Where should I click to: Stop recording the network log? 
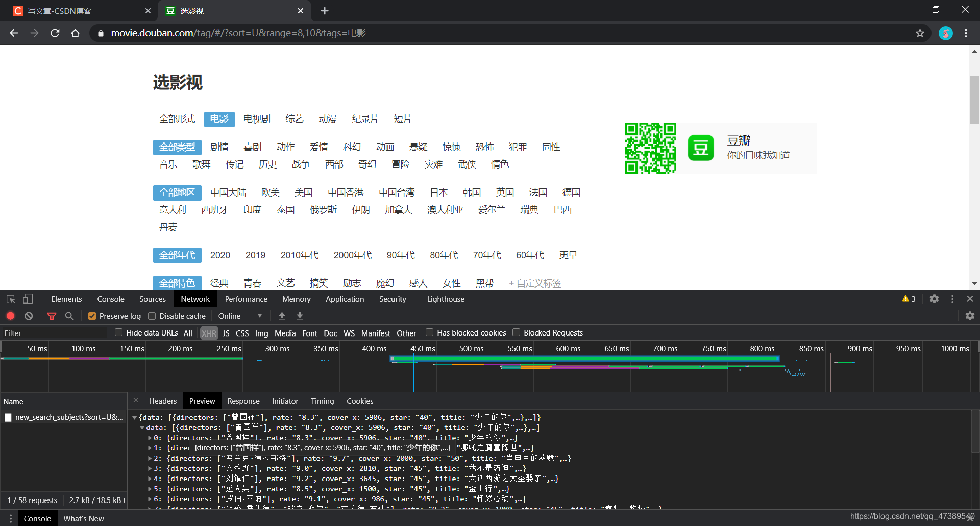pos(10,316)
